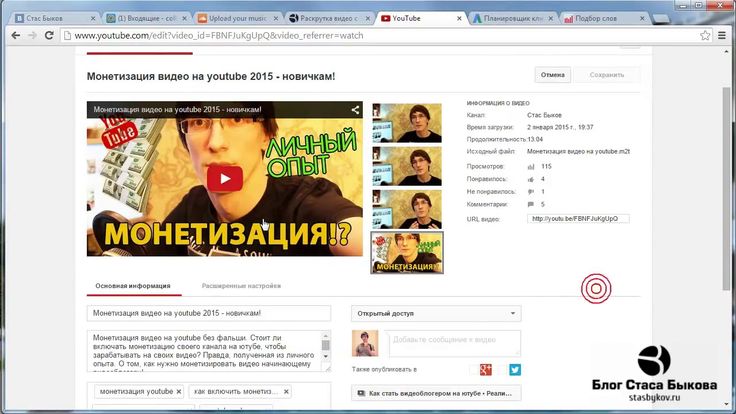Click the 'Отмена' button

(x=553, y=75)
